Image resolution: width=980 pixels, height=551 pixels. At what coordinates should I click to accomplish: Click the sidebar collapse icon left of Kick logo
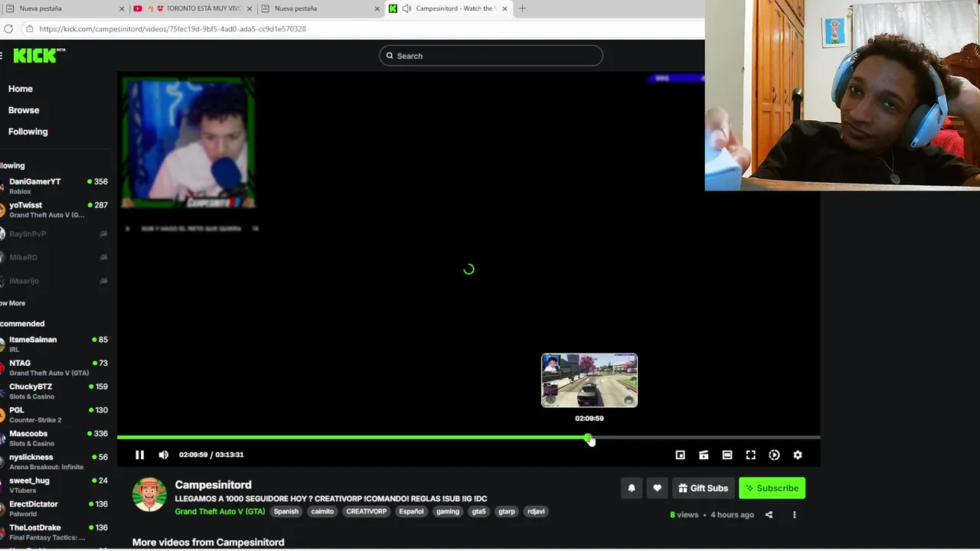pos(2,55)
